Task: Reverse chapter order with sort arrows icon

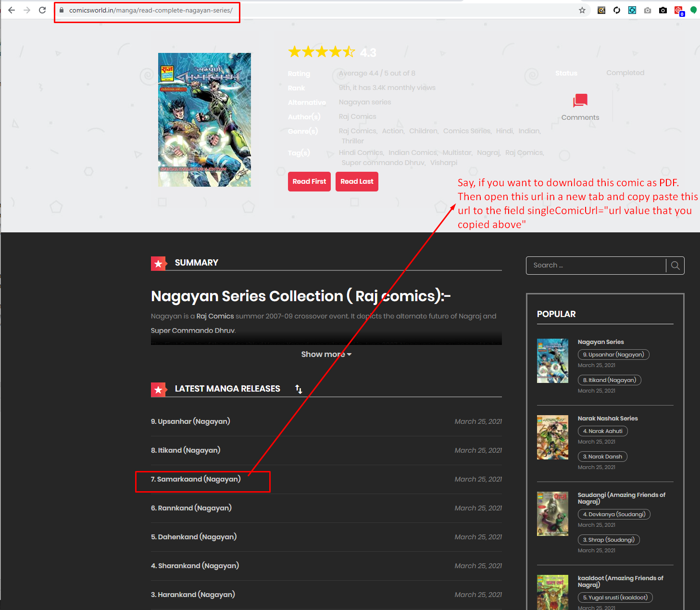Action: point(299,389)
